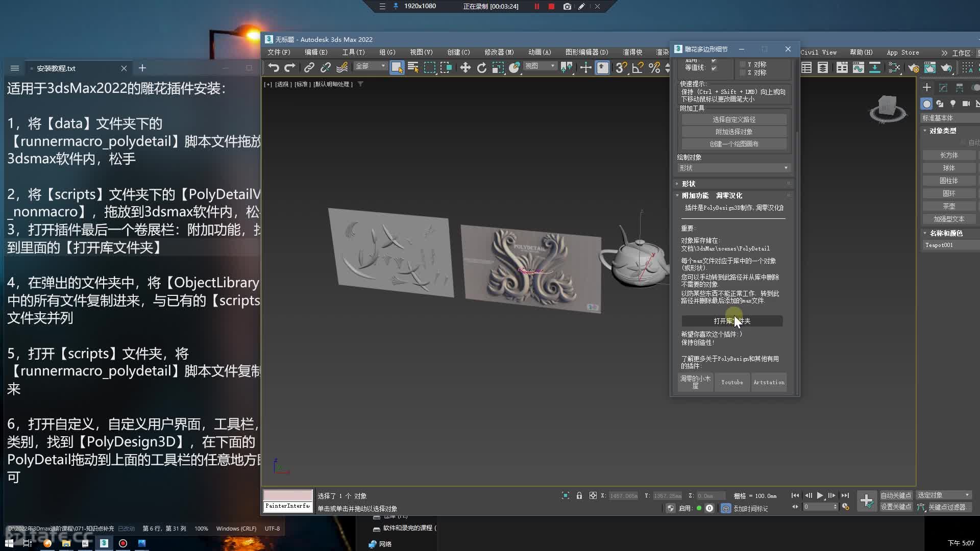Click the 选择自定义路径 button
Screen dimensions: 980x551
tap(734, 119)
